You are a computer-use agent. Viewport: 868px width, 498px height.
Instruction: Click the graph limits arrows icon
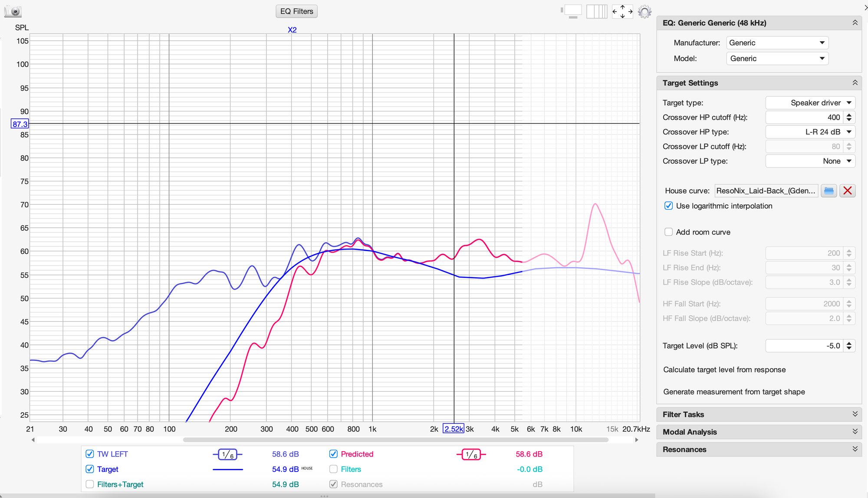pyautogui.click(x=622, y=11)
